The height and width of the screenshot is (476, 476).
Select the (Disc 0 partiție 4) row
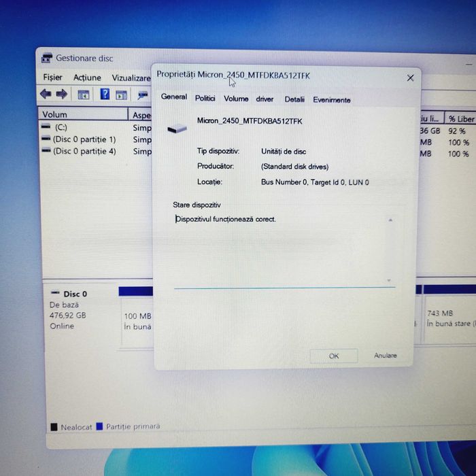pos(96,151)
